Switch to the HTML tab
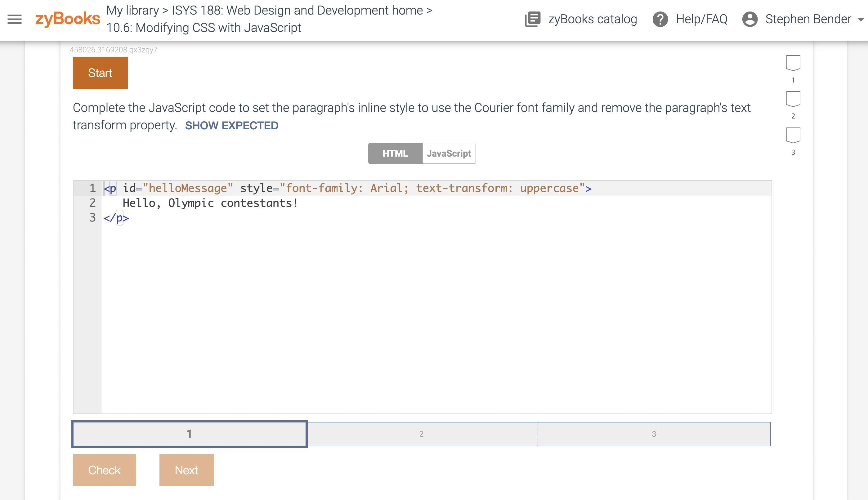The height and width of the screenshot is (500, 868). [395, 153]
